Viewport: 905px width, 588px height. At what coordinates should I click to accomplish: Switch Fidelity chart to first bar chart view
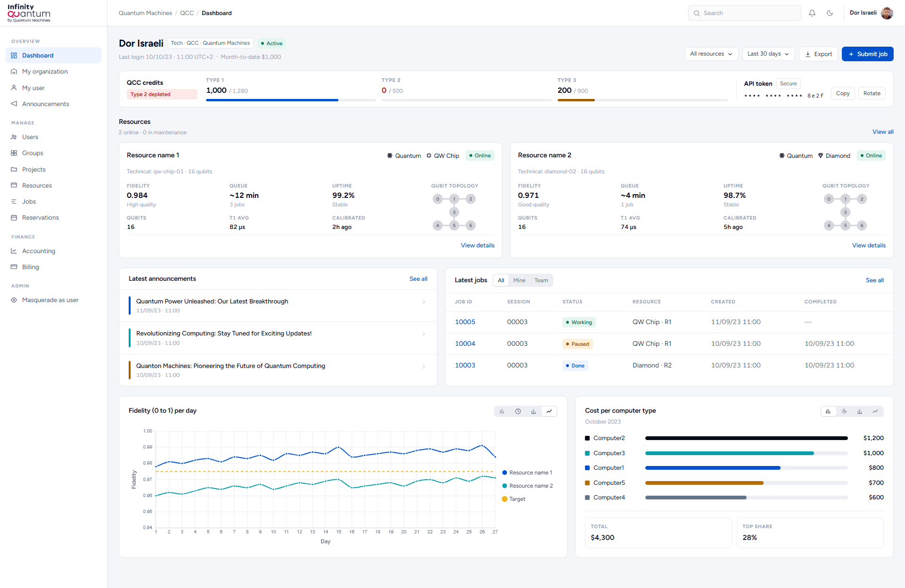502,411
